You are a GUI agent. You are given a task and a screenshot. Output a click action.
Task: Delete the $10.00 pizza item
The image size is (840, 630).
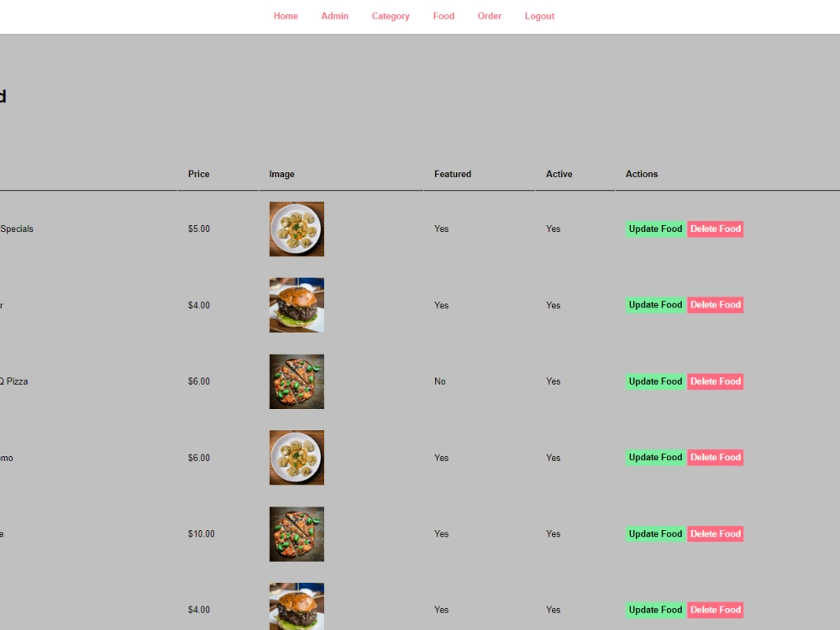(x=715, y=533)
